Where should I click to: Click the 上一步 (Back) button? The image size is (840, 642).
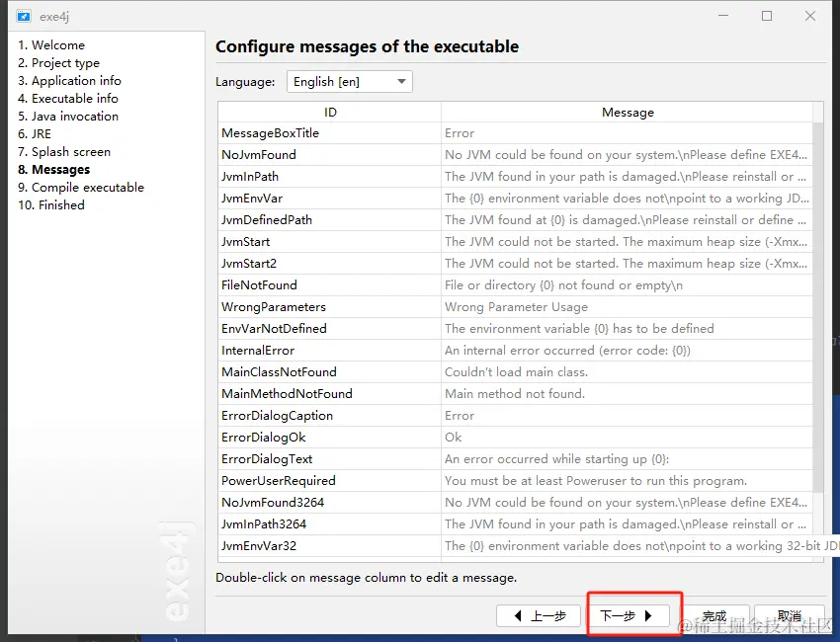coord(539,615)
